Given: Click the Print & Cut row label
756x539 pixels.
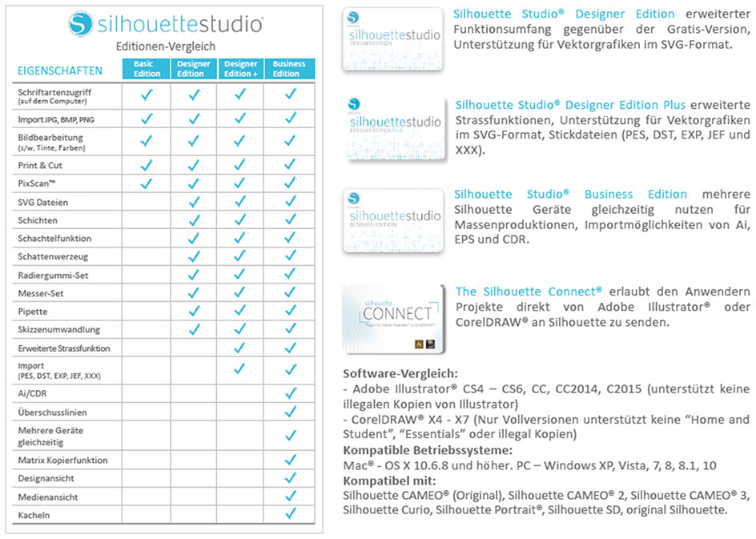Looking at the screenshot, I should click(40, 165).
